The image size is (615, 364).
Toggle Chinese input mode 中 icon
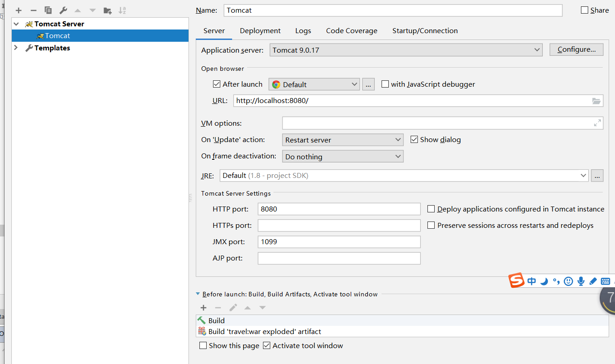tap(532, 281)
